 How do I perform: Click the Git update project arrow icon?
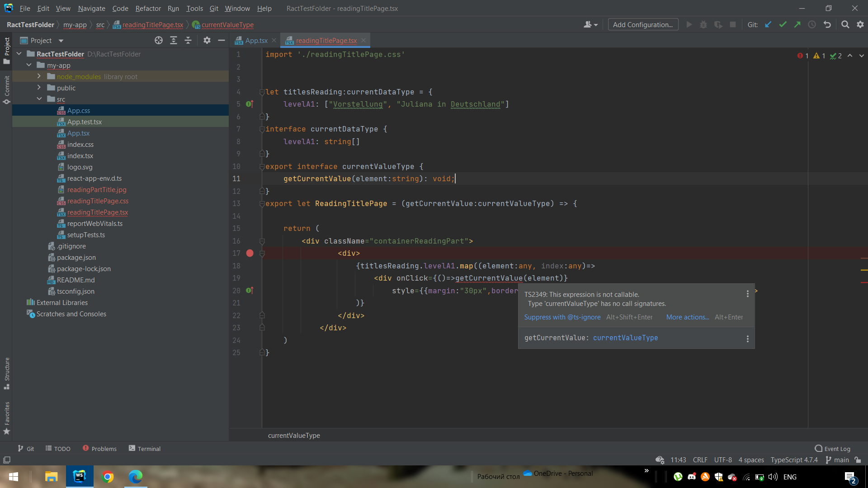(768, 24)
